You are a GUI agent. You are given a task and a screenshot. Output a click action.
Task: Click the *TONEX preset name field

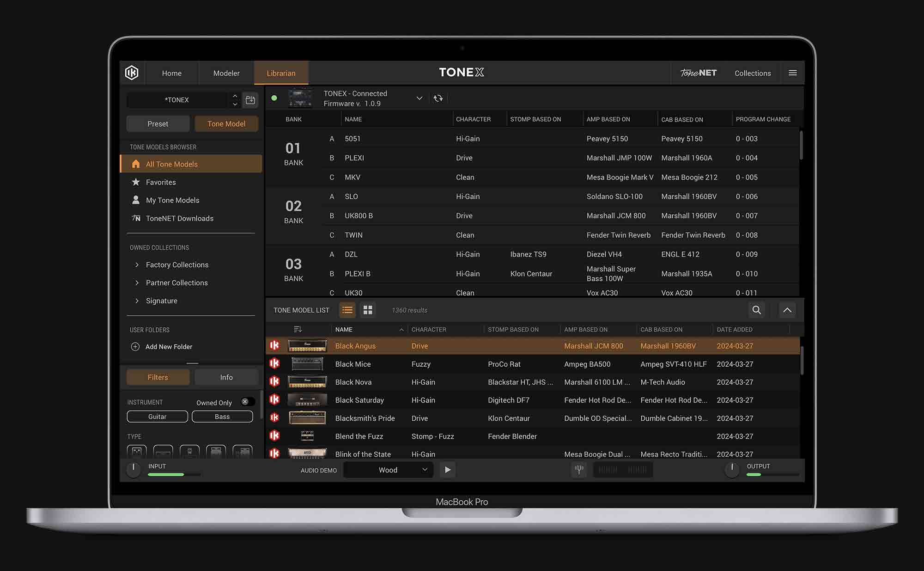point(177,100)
